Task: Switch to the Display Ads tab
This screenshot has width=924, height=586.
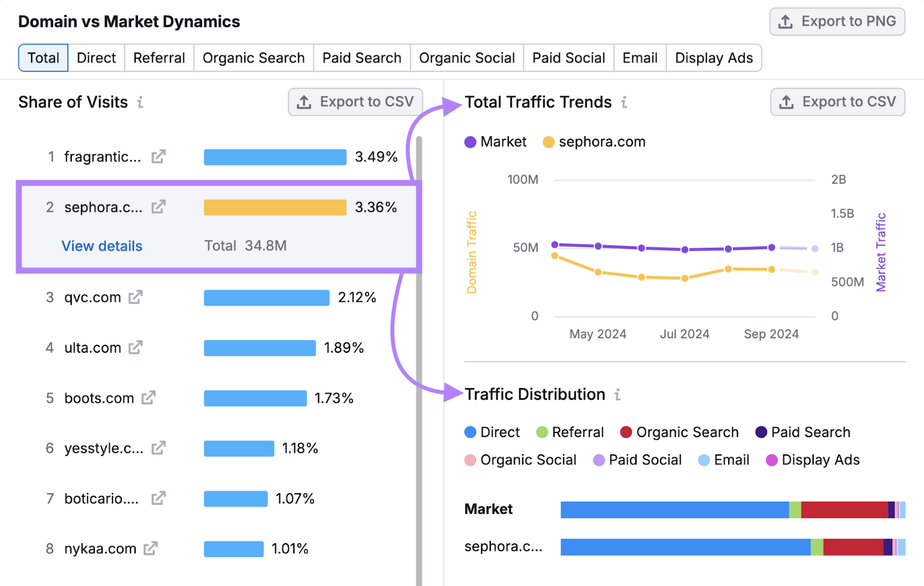Action: pyautogui.click(x=714, y=58)
